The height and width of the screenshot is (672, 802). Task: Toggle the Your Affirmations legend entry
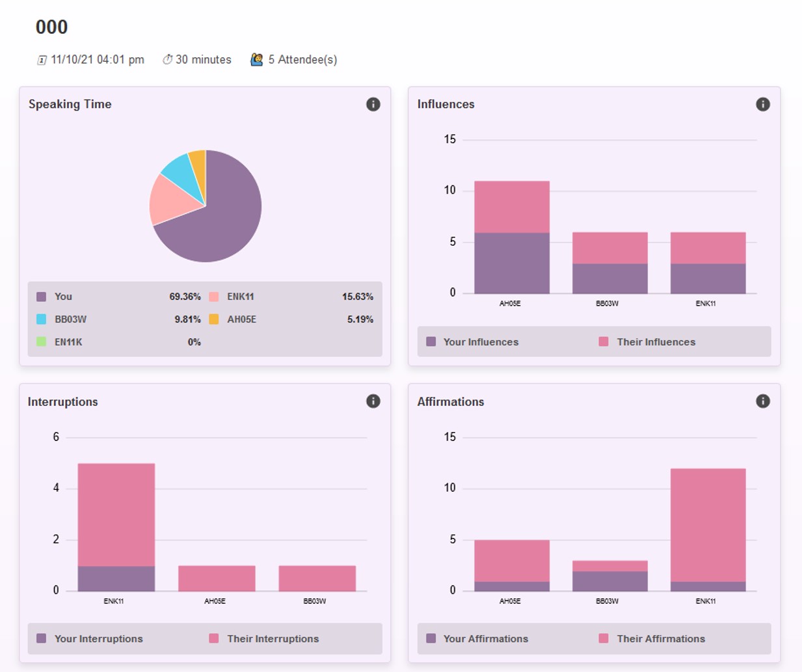(477, 639)
